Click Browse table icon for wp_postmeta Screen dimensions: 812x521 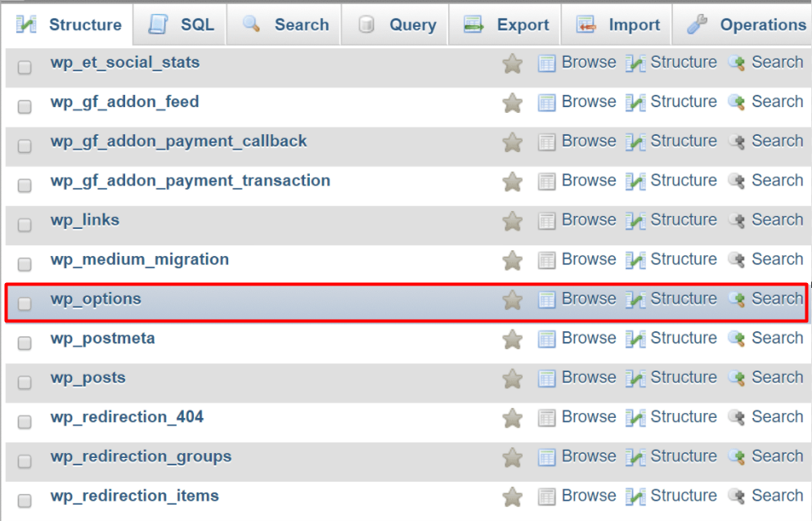pyautogui.click(x=546, y=339)
